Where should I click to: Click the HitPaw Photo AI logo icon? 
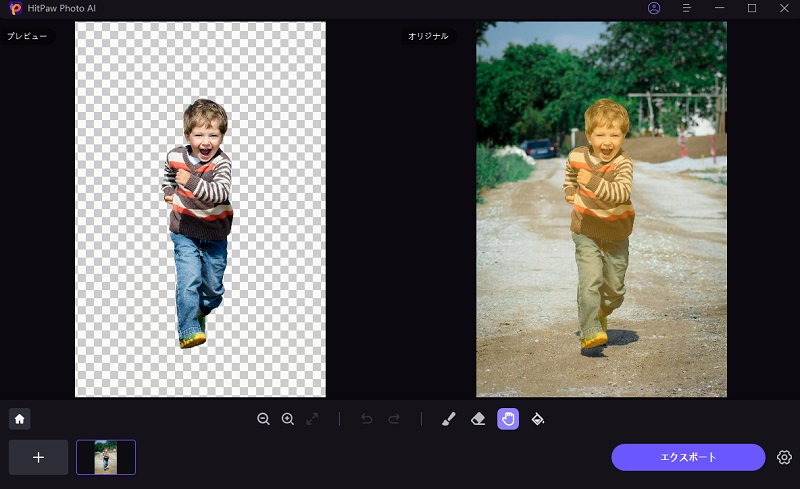tap(15, 9)
